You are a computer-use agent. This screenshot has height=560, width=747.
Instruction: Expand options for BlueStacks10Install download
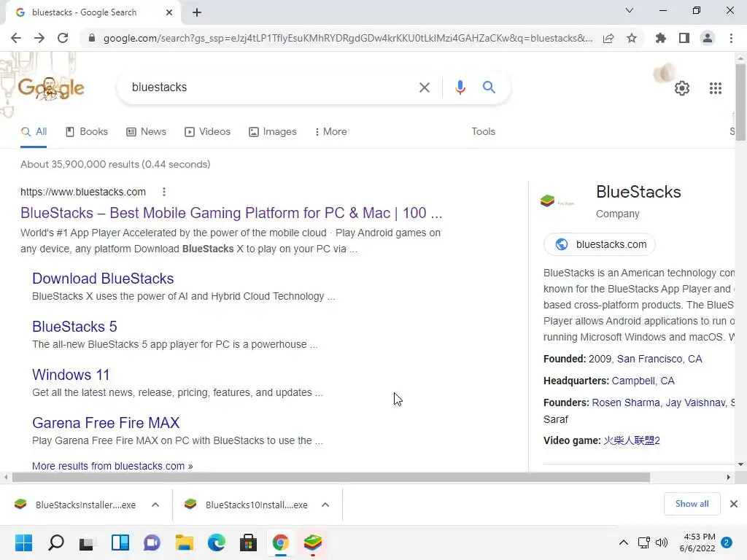tap(325, 505)
